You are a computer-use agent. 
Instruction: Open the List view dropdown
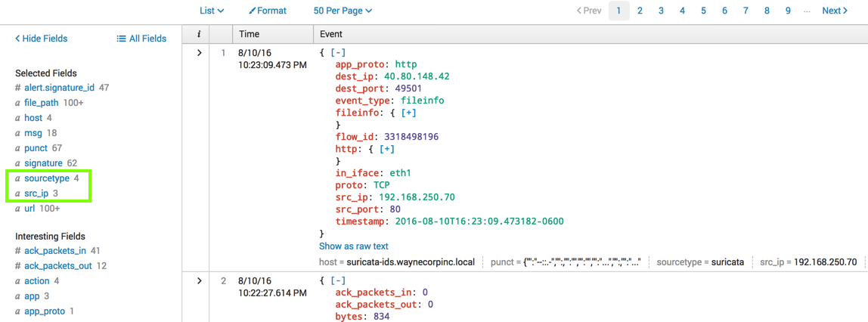click(212, 11)
